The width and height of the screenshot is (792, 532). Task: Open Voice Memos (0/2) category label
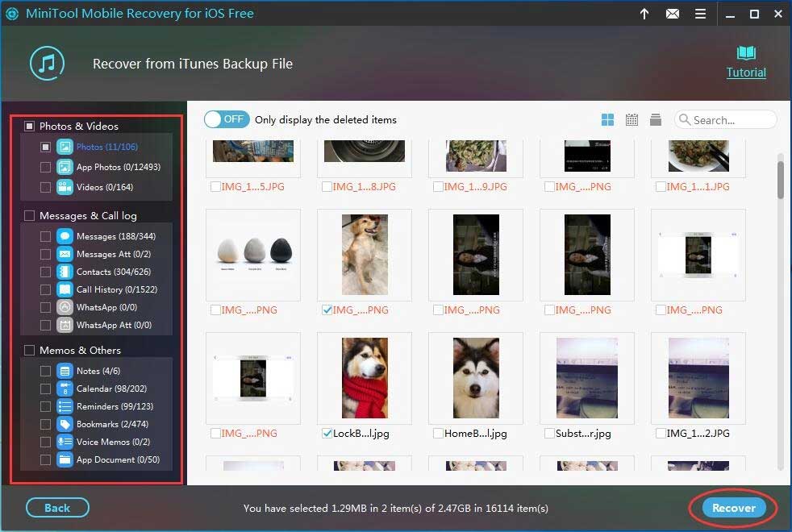click(113, 442)
